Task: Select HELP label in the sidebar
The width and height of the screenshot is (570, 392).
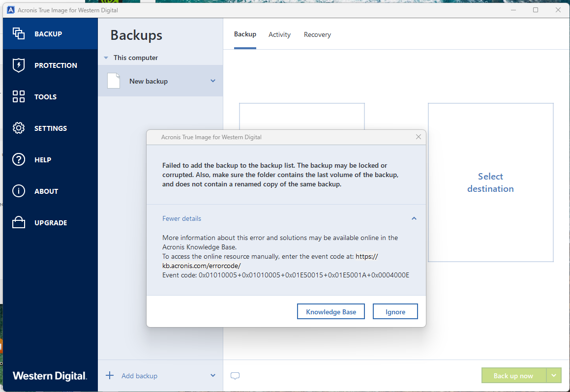Action: point(42,160)
